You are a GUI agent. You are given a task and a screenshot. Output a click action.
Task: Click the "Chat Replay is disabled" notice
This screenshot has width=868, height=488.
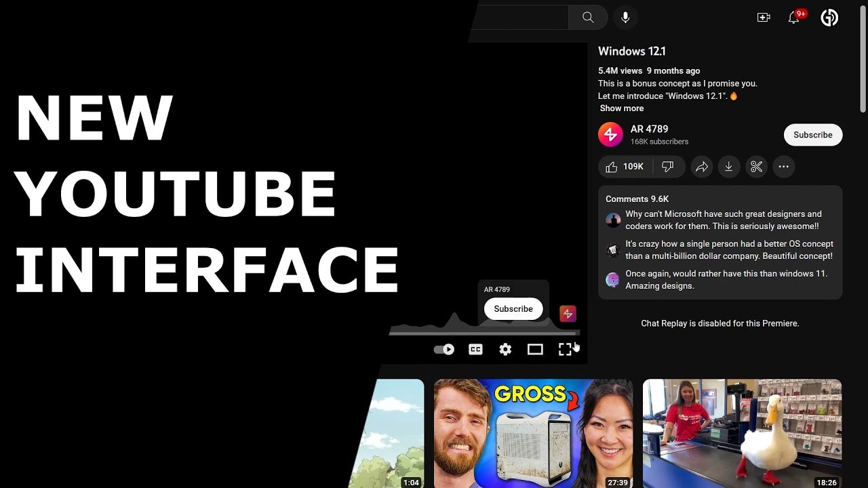[x=720, y=323]
